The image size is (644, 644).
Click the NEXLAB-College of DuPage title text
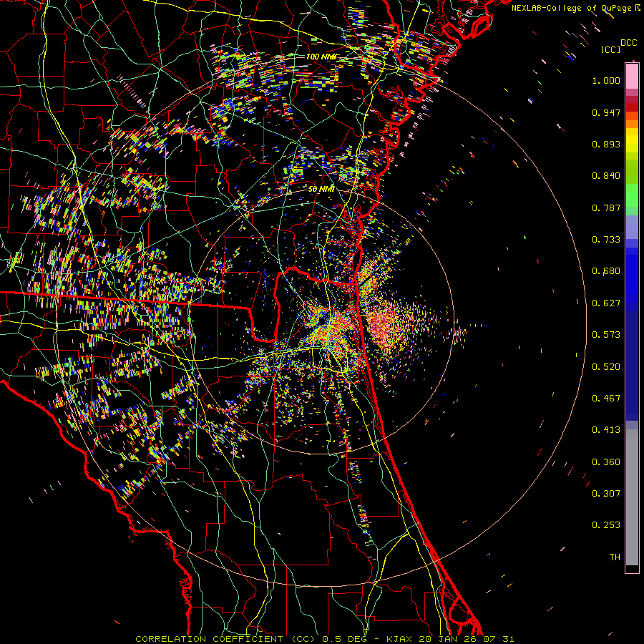(572, 8)
